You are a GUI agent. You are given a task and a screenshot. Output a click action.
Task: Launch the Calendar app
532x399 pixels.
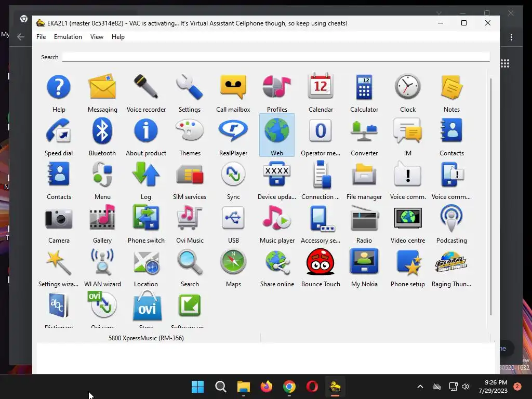[321, 87]
